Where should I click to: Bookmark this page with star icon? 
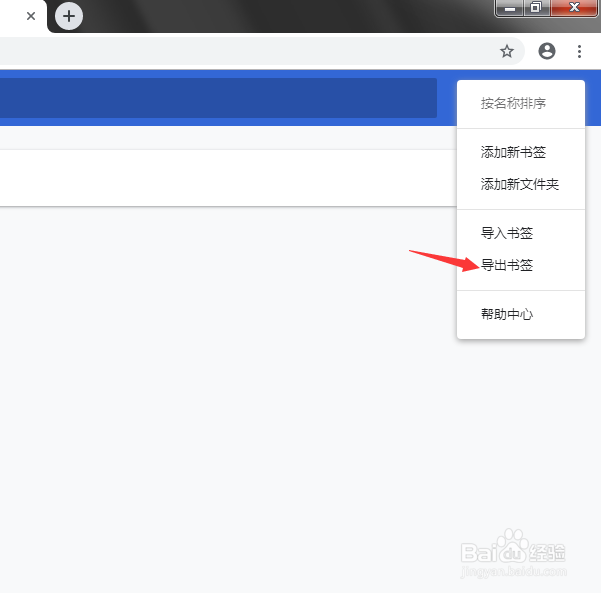507,51
